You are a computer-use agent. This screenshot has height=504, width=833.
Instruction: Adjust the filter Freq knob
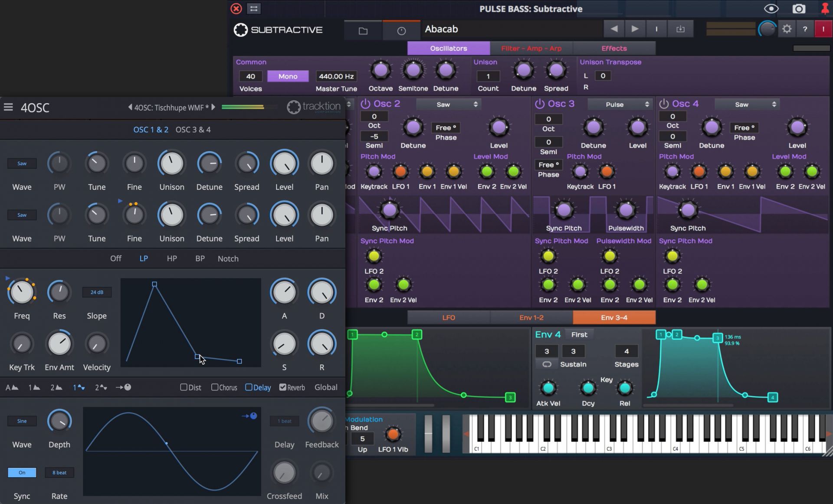tap(22, 292)
